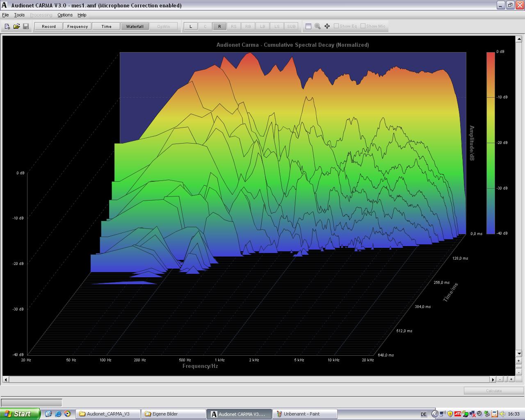The height and width of the screenshot is (420, 525).
Task: Open the Options menu
Action: [65, 15]
